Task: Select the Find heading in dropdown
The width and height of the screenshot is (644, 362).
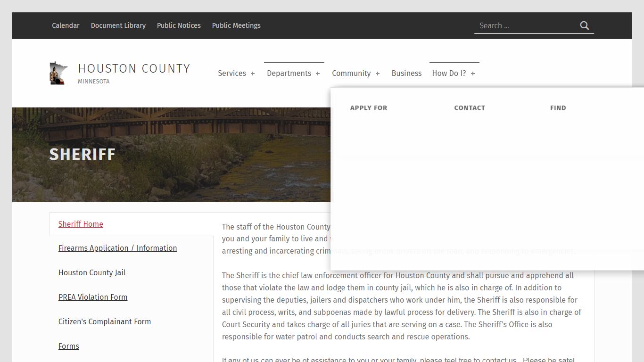Action: 558,108
